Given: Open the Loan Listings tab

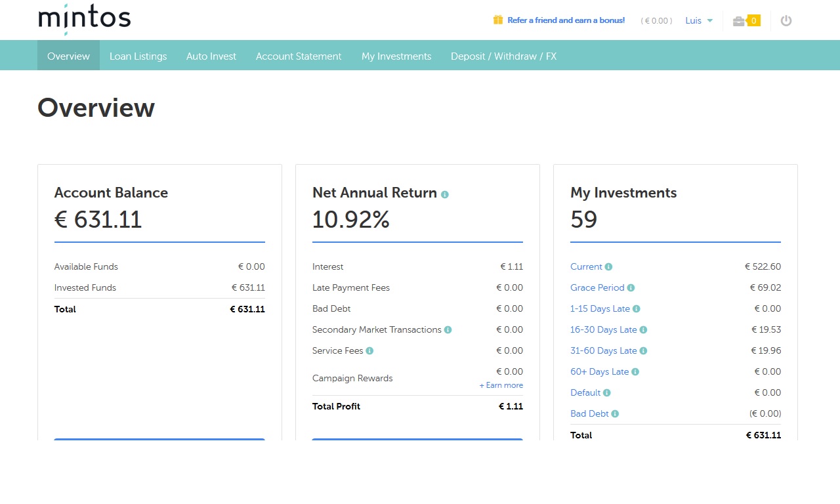Looking at the screenshot, I should pos(138,56).
